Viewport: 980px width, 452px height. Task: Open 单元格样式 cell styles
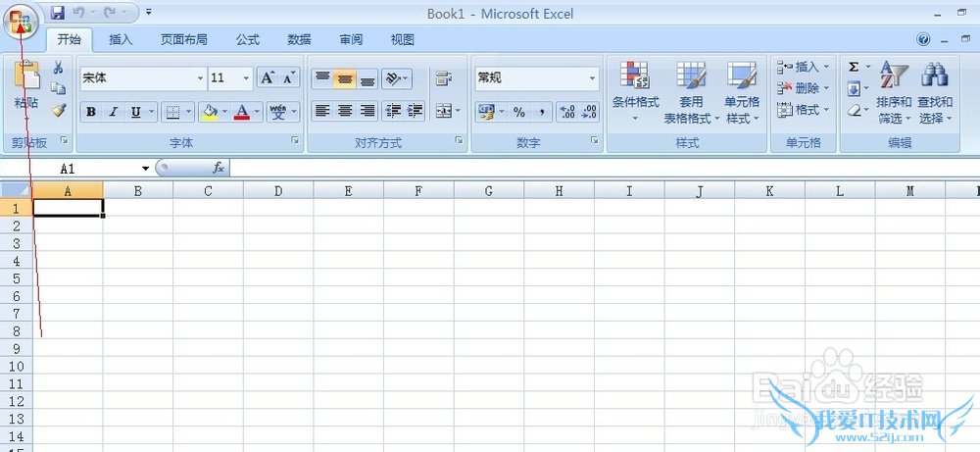(x=742, y=91)
